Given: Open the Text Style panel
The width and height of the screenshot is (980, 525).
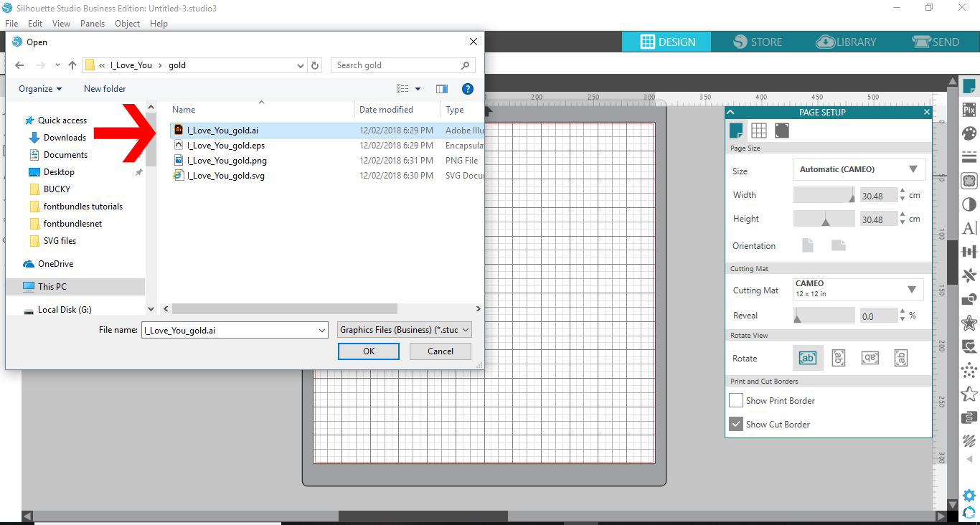Looking at the screenshot, I should click(x=969, y=228).
